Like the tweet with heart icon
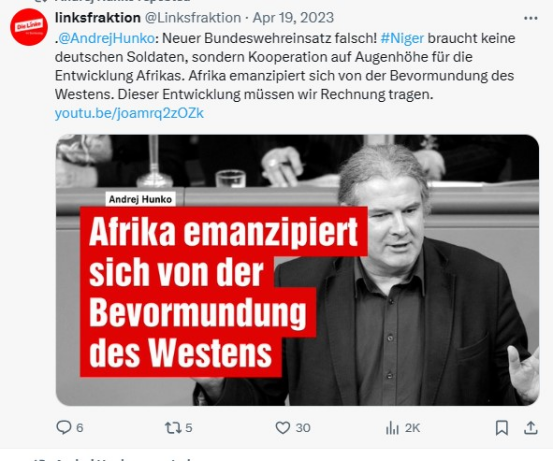This screenshot has width=554, height=462. (x=283, y=428)
